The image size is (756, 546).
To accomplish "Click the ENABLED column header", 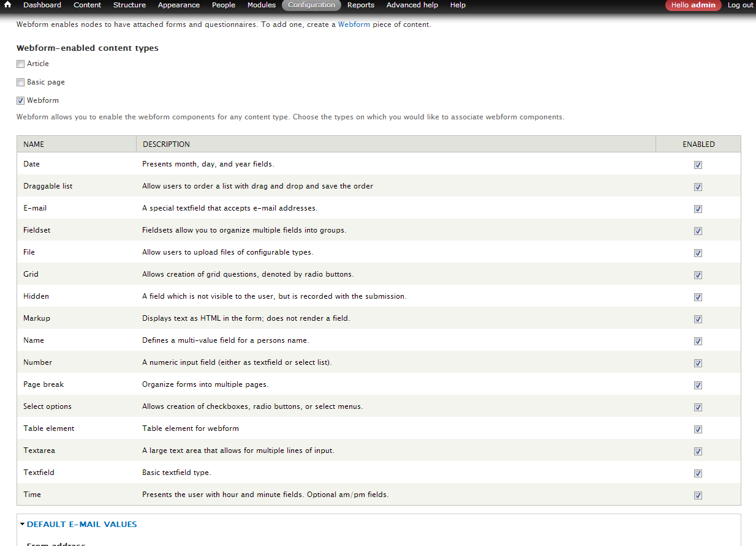I will point(698,144).
